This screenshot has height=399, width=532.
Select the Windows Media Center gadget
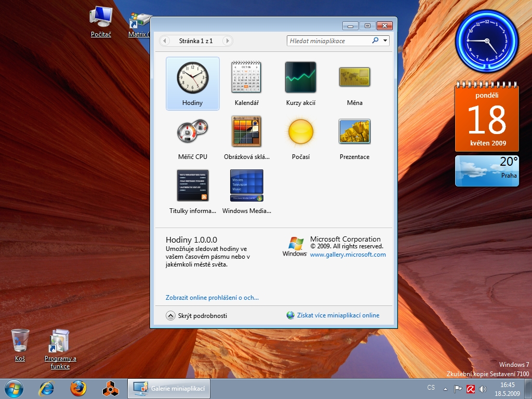[x=246, y=192]
